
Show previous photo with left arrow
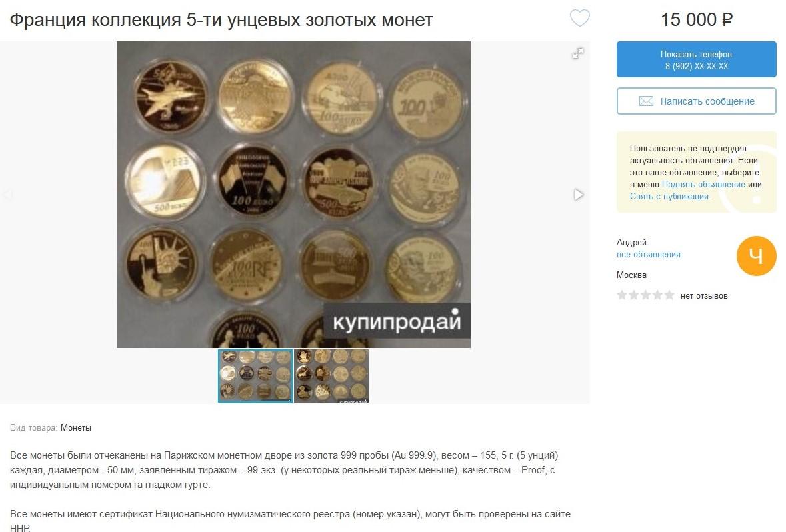(x=7, y=195)
